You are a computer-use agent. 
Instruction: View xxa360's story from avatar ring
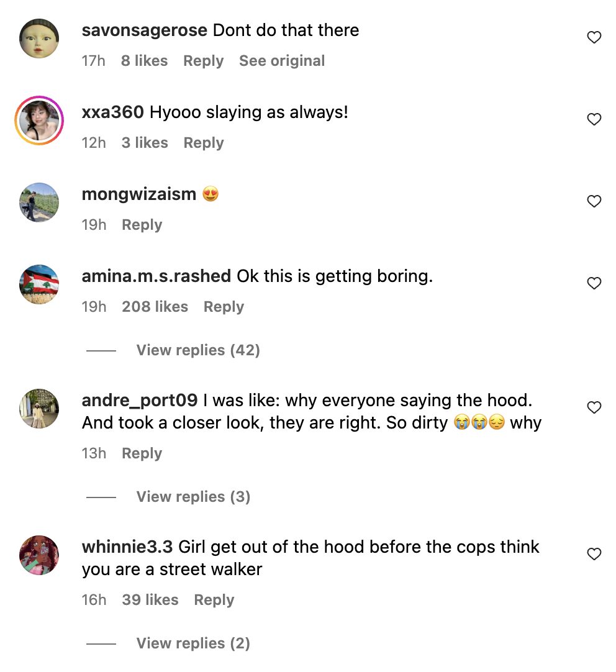point(39,120)
